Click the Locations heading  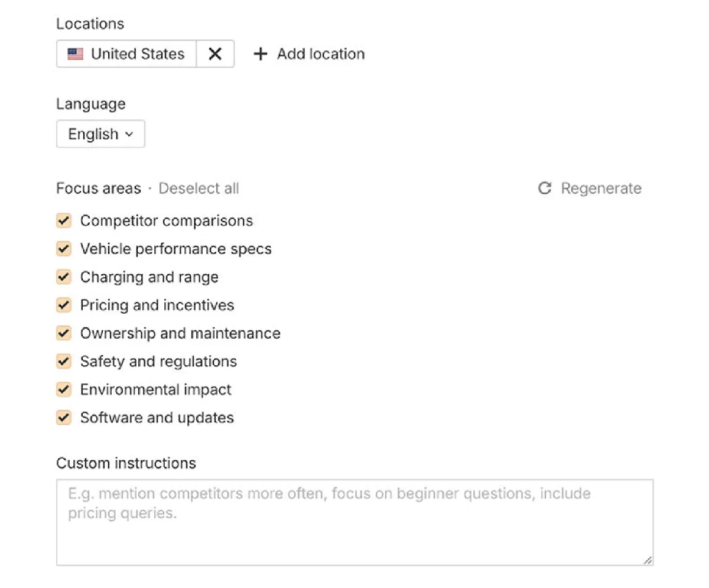pos(90,24)
